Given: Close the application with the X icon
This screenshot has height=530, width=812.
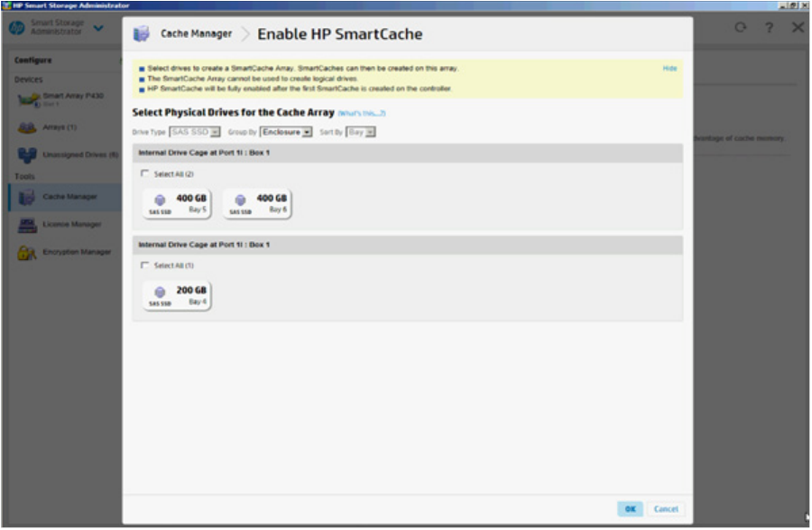Looking at the screenshot, I should [798, 27].
